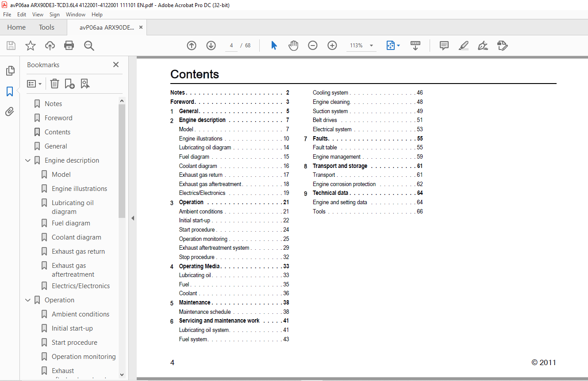The height and width of the screenshot is (381, 588).
Task: Open fit page options arrow
Action: pyautogui.click(x=398, y=46)
